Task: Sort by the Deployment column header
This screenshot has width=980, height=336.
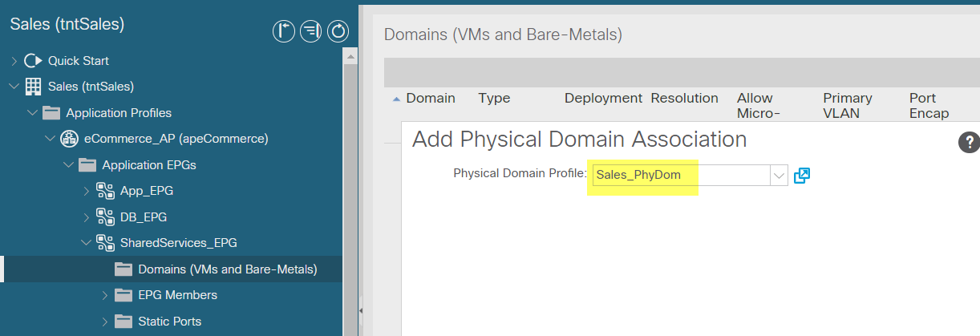Action: tap(603, 99)
